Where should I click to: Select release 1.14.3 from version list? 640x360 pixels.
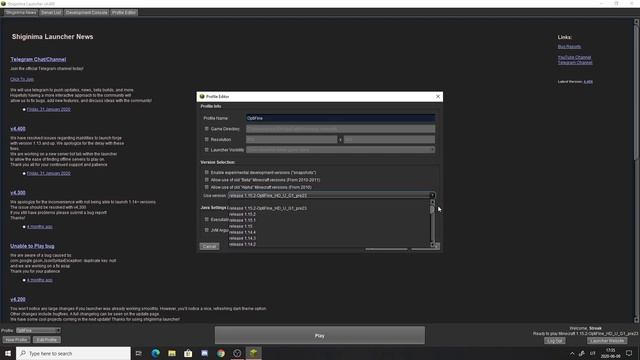pyautogui.click(x=329, y=238)
